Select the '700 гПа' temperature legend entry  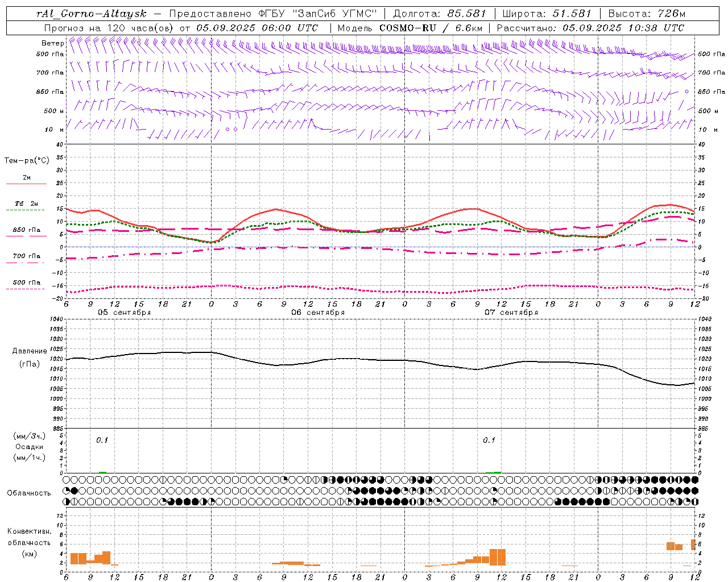(x=26, y=256)
